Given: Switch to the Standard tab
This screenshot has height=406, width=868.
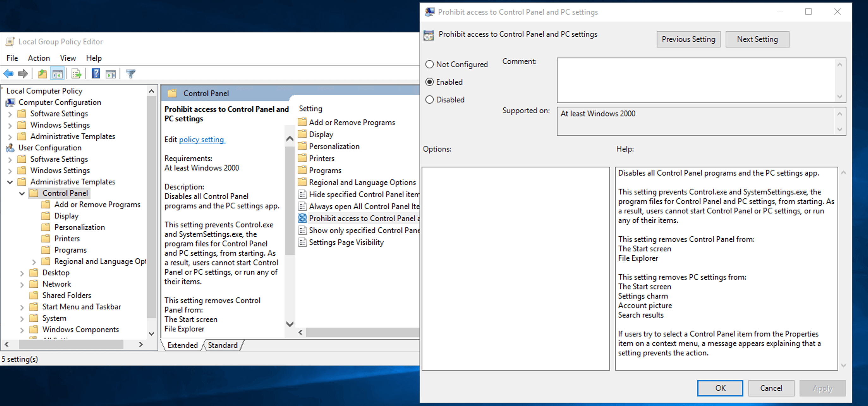Looking at the screenshot, I should point(222,345).
